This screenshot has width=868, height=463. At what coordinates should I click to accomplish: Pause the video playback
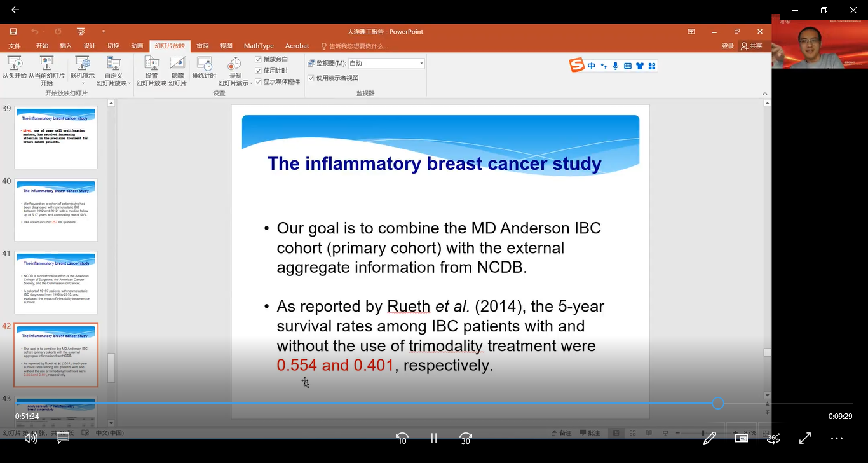[434, 438]
